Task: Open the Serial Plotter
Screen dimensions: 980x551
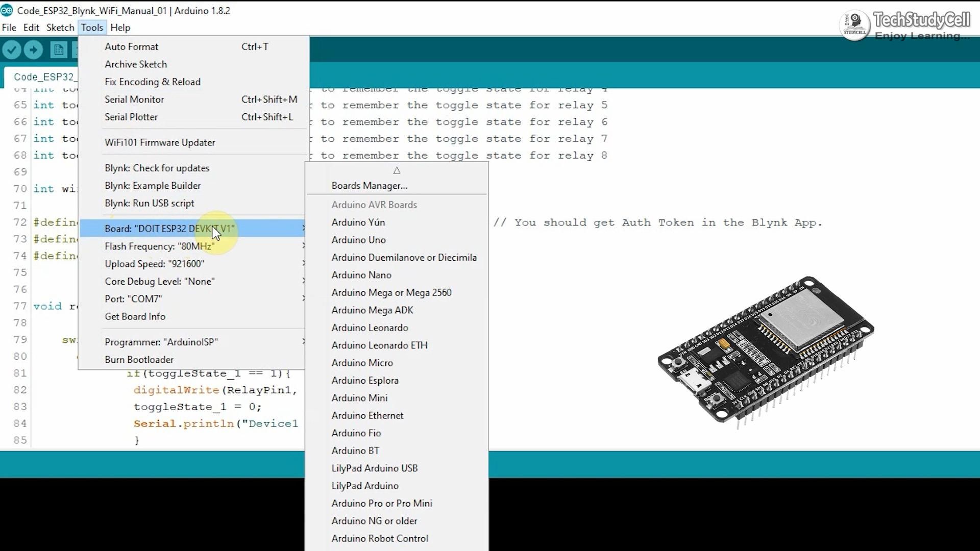Action: (x=131, y=116)
